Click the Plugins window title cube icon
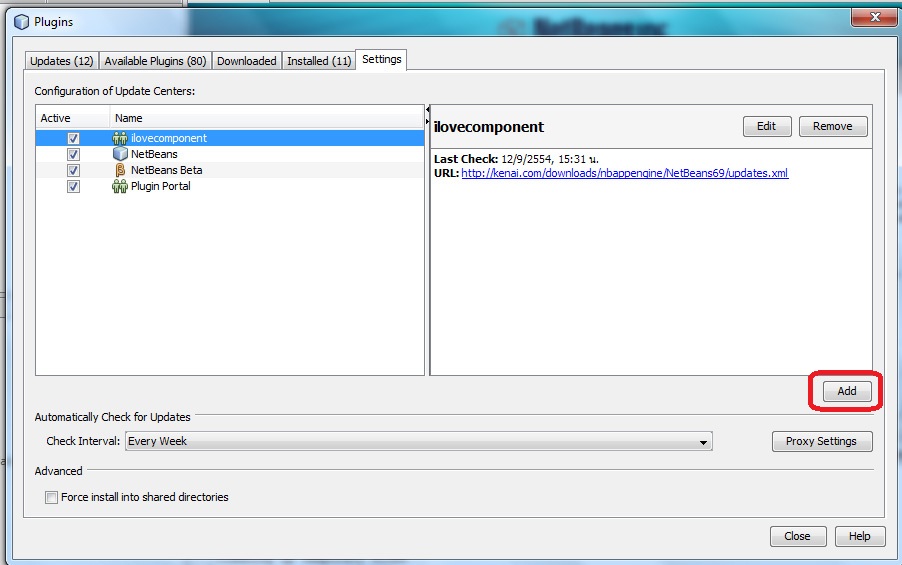902x565 pixels. 21,22
